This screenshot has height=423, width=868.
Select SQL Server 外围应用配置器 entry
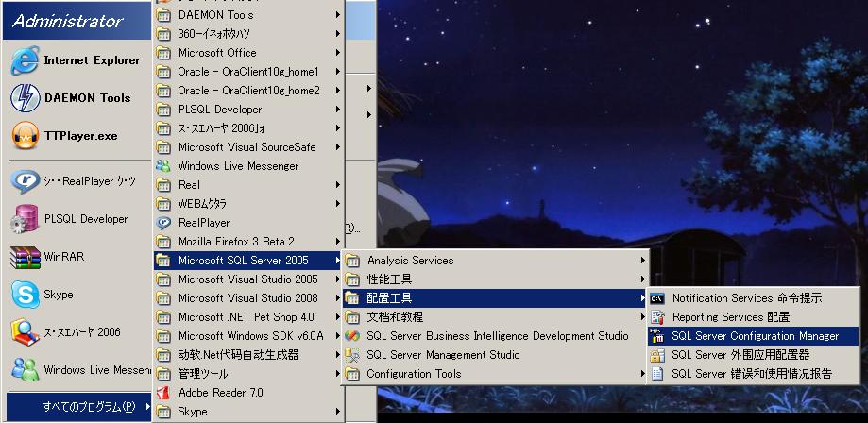740,355
